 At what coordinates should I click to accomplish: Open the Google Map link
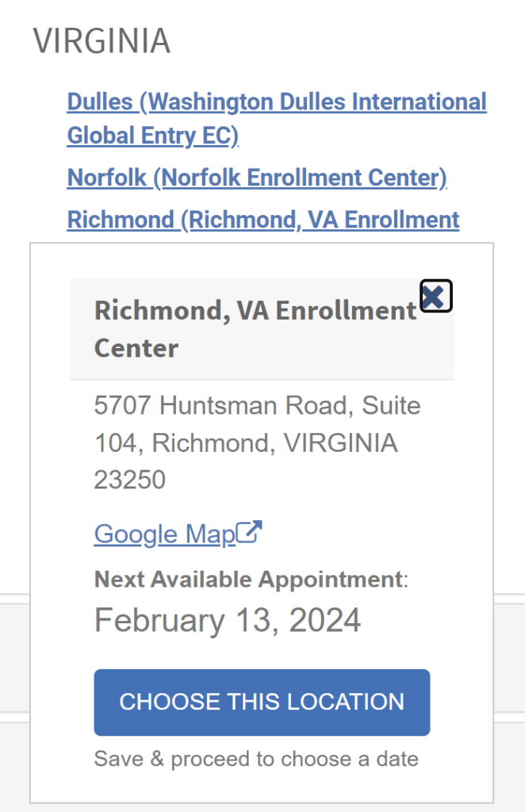(x=165, y=534)
